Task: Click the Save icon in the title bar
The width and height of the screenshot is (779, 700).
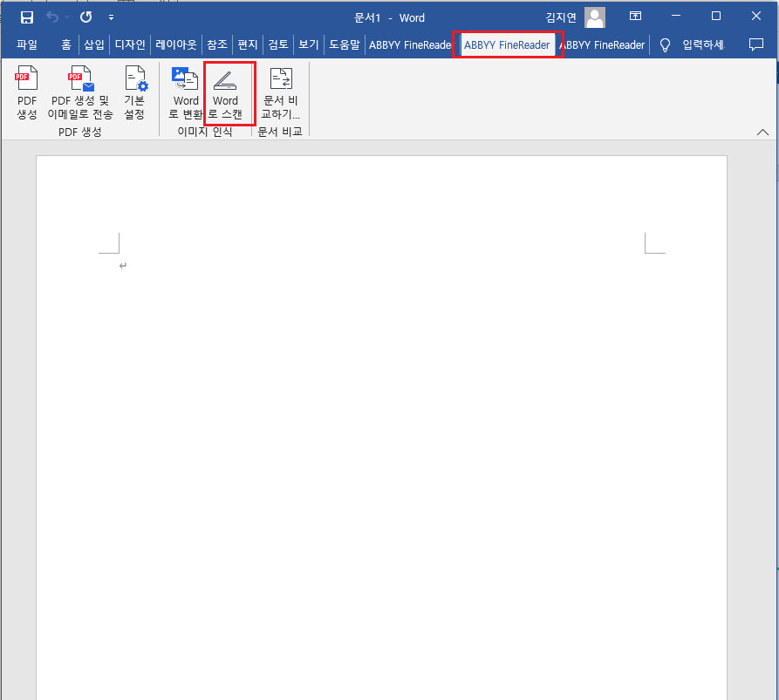Action: [x=27, y=17]
